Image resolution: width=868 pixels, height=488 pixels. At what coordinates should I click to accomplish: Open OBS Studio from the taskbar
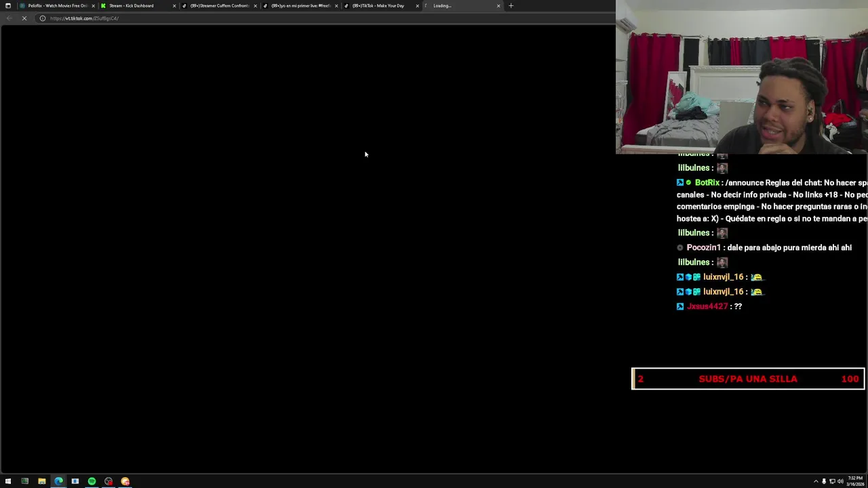[x=108, y=481]
